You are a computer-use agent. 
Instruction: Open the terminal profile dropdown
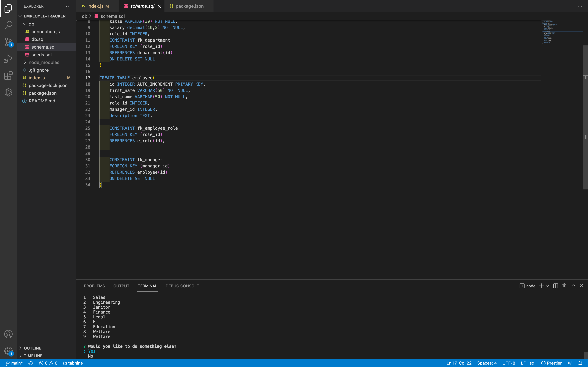coord(547,286)
